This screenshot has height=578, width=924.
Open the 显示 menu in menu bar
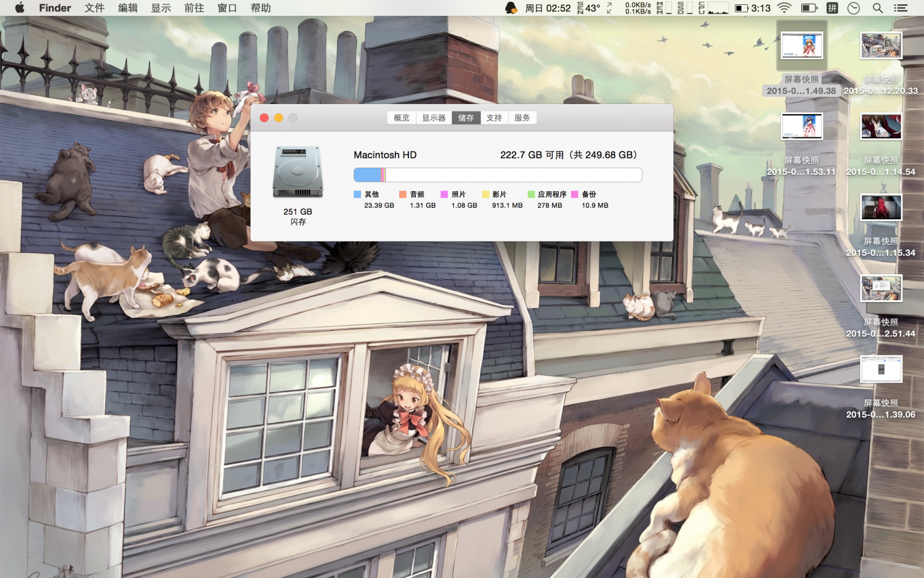click(161, 8)
